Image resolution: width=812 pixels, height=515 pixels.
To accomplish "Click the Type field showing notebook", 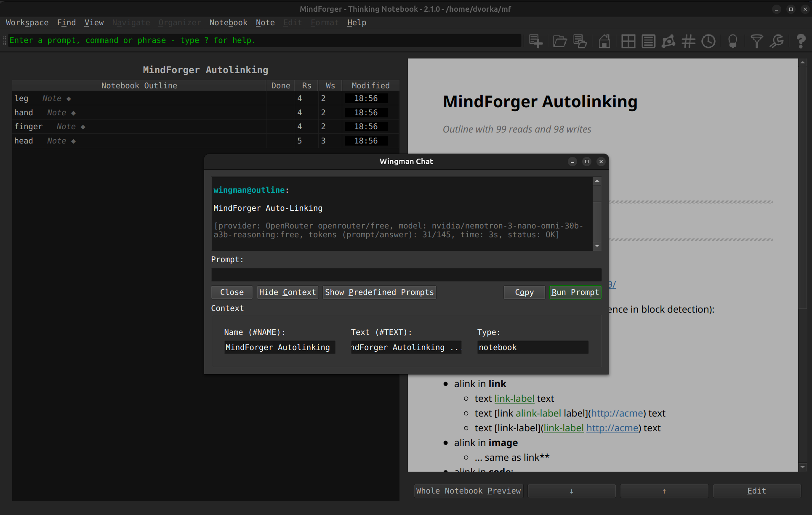I will tap(532, 348).
